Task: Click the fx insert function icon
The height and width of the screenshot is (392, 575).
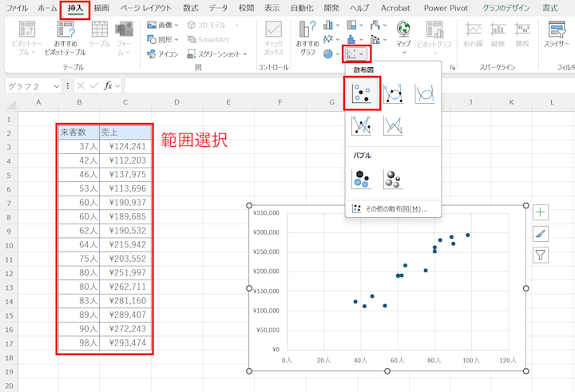Action: [108, 85]
